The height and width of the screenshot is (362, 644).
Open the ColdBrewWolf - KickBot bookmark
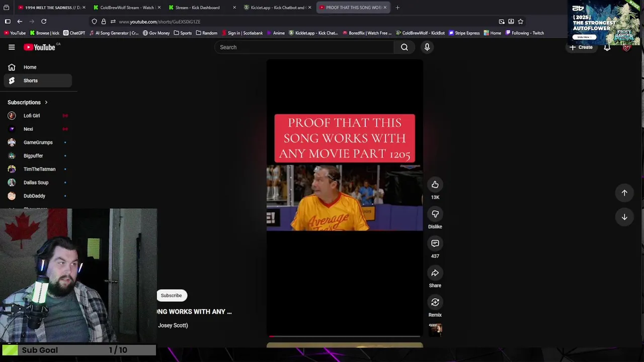[421, 33]
